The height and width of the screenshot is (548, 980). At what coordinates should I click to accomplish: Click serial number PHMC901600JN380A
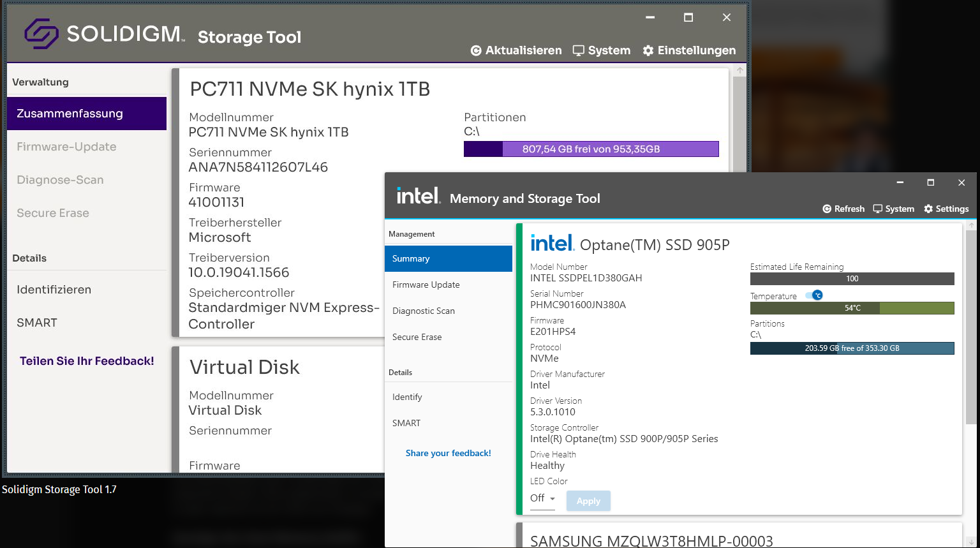(578, 305)
